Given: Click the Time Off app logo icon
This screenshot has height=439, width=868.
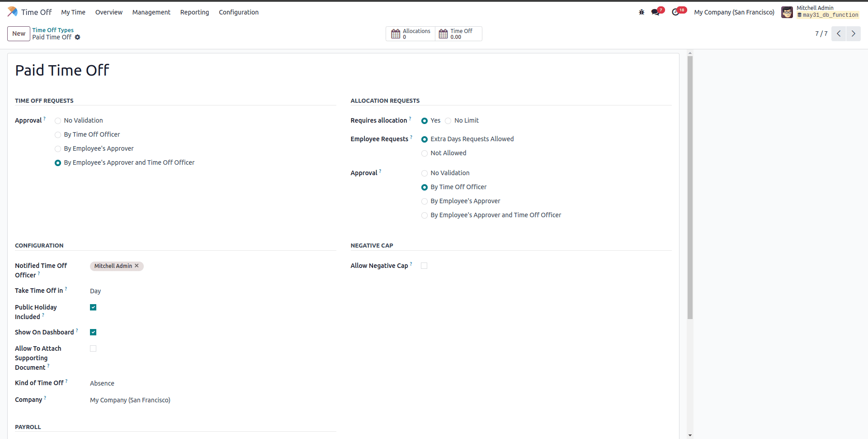Looking at the screenshot, I should point(13,12).
